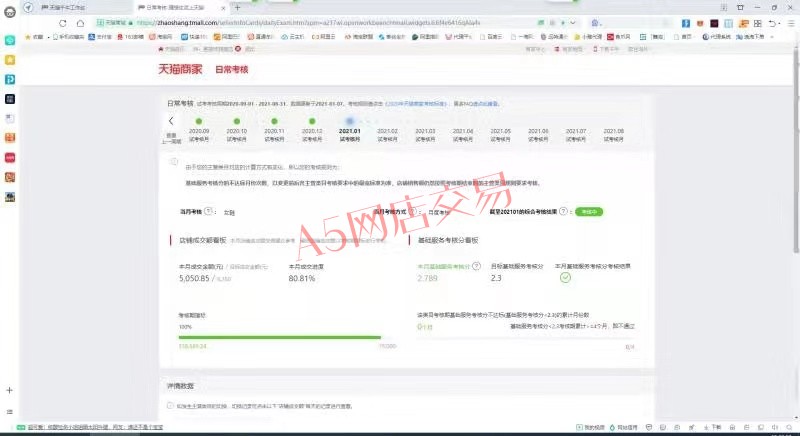Select the 2021.01 timeline month
This screenshot has height=436, width=800.
coord(349,131)
